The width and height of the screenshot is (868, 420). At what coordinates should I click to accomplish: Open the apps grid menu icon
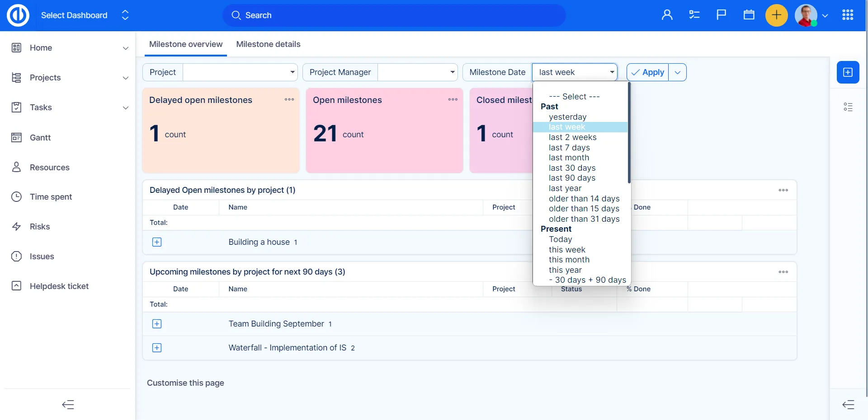point(848,15)
